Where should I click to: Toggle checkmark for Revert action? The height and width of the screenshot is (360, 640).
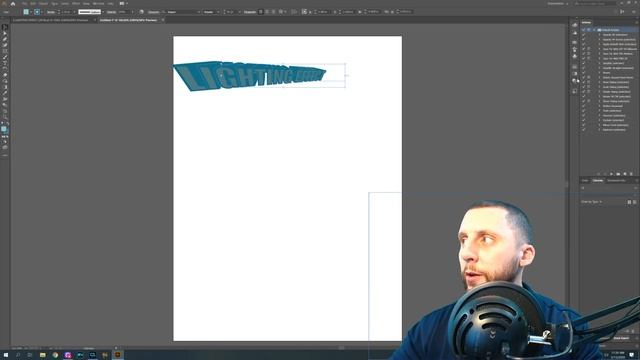click(584, 73)
